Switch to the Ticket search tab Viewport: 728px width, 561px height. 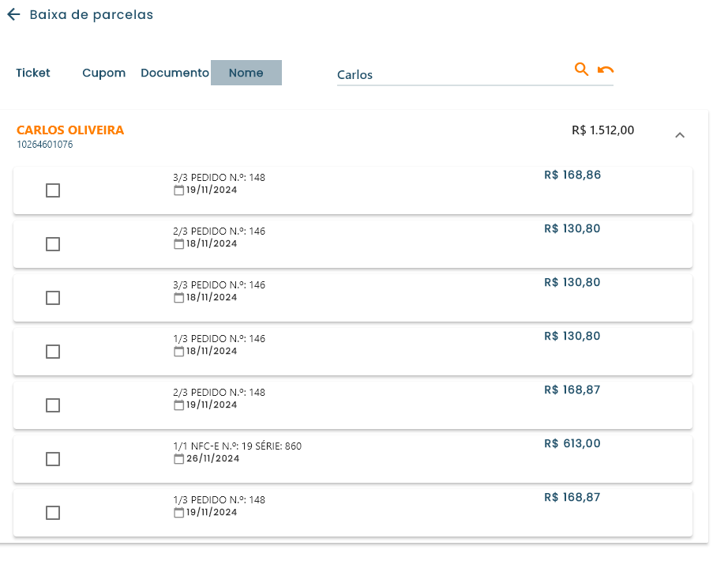33,73
